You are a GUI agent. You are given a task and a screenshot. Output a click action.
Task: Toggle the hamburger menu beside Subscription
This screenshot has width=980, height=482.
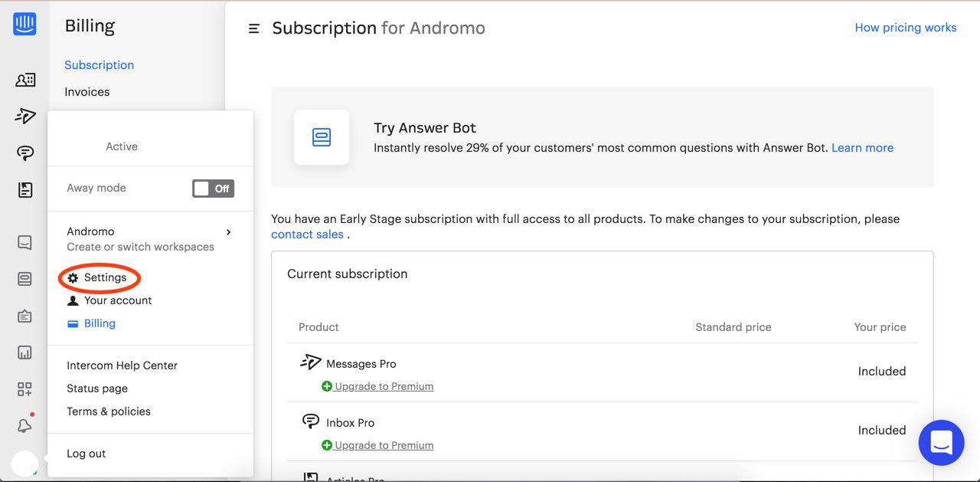(x=253, y=29)
